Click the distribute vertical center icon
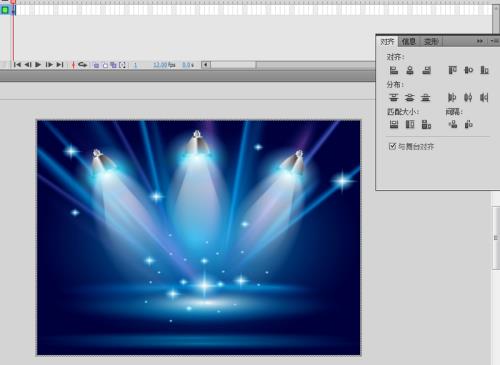The height and width of the screenshot is (365, 500). click(x=409, y=97)
